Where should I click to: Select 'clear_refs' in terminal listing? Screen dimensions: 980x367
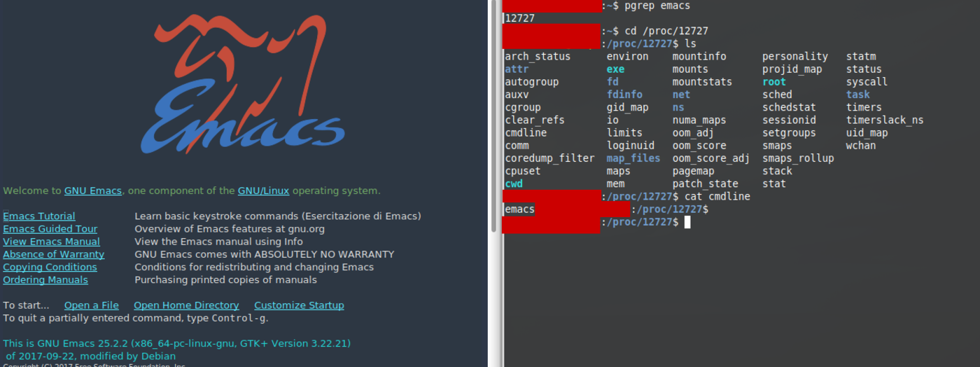click(535, 120)
